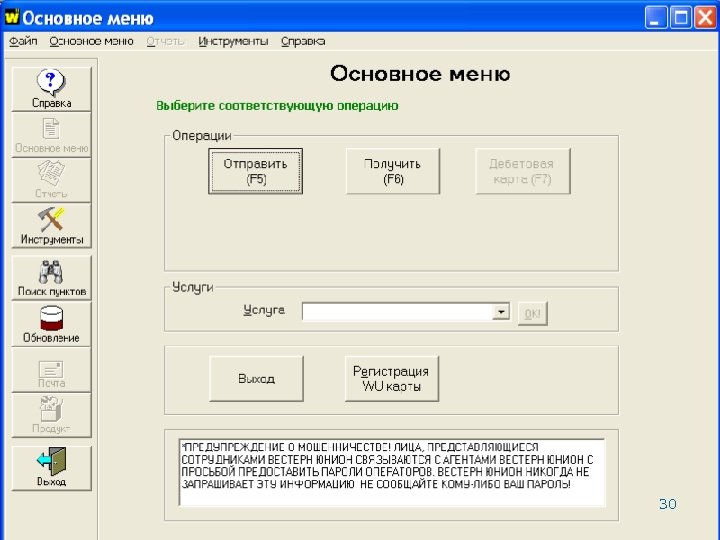
Task: Click the 'Операции' group label
Action: [202, 136]
